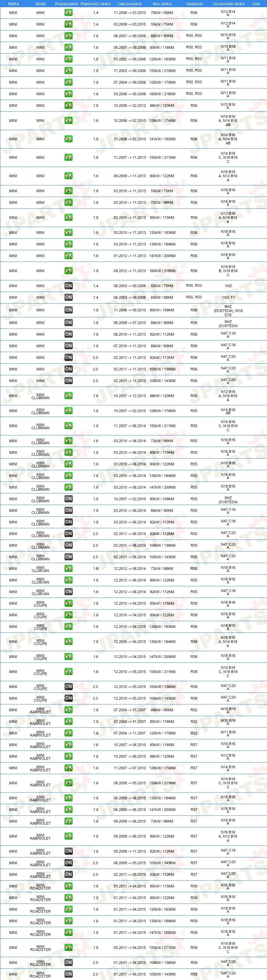This screenshot has height=980, width=267.
Task: Click petrol icon in the 03.2006 -> 09.2006 row
Action: pyautogui.click(x=69, y=94)
